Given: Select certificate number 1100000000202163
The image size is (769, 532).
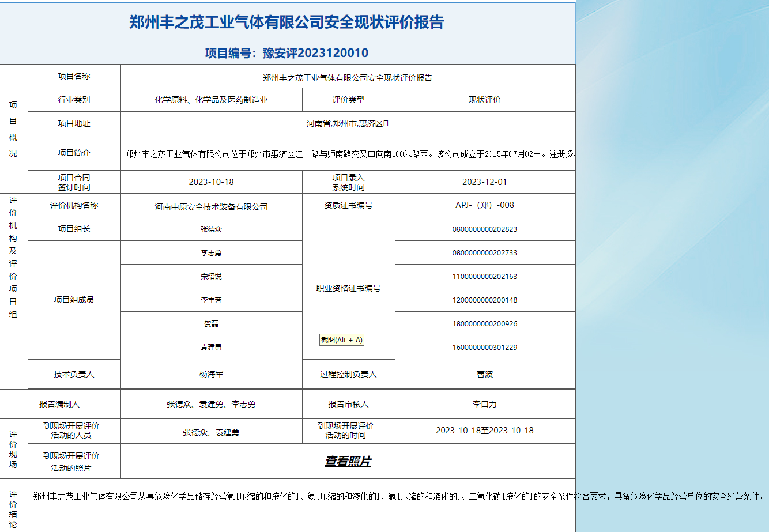Looking at the screenshot, I should [485, 277].
